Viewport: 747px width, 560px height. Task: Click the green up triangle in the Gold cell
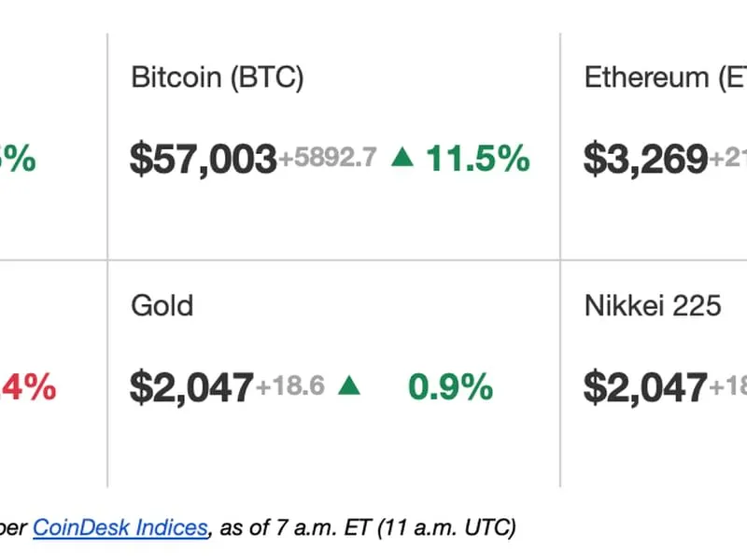pos(348,385)
